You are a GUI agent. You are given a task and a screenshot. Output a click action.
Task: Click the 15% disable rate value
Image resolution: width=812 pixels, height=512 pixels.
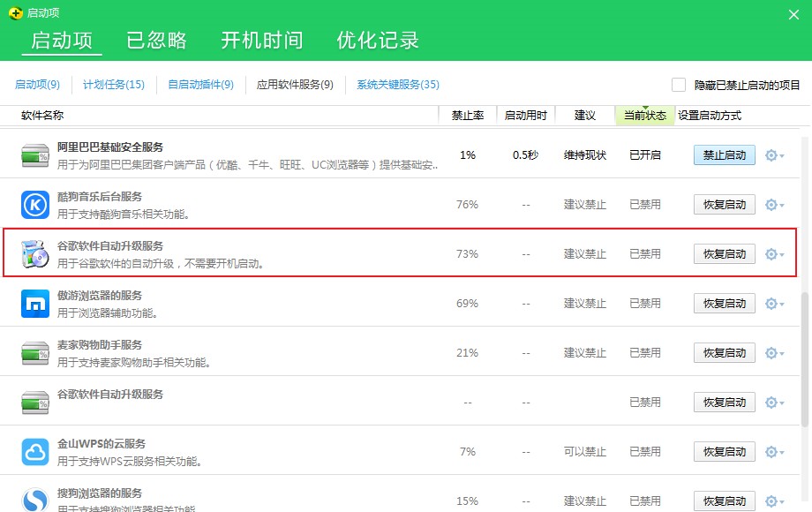(x=467, y=501)
